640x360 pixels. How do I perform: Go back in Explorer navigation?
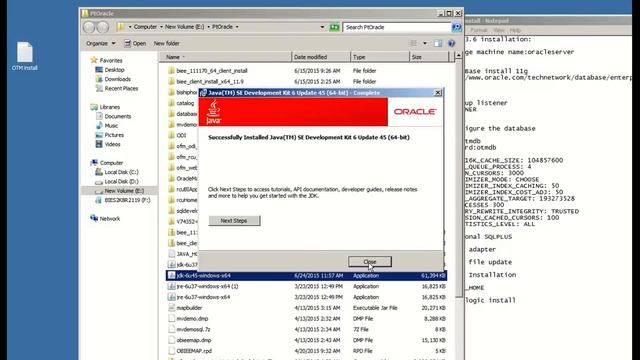tap(89, 27)
